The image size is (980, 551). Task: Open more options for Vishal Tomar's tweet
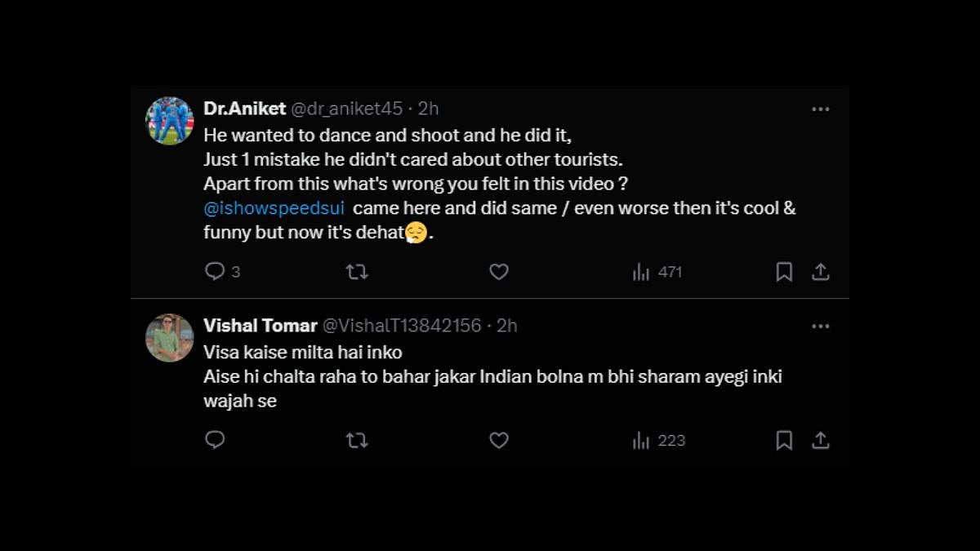(821, 327)
